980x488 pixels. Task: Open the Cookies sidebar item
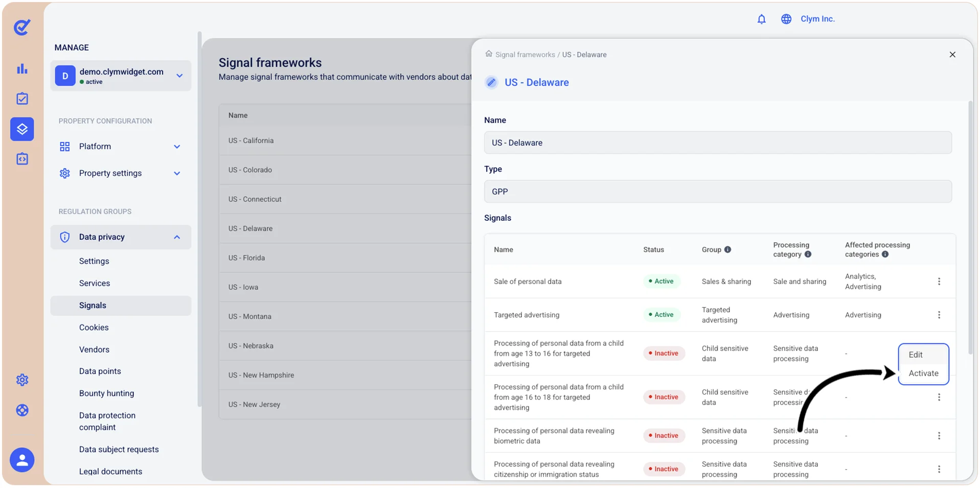(94, 328)
